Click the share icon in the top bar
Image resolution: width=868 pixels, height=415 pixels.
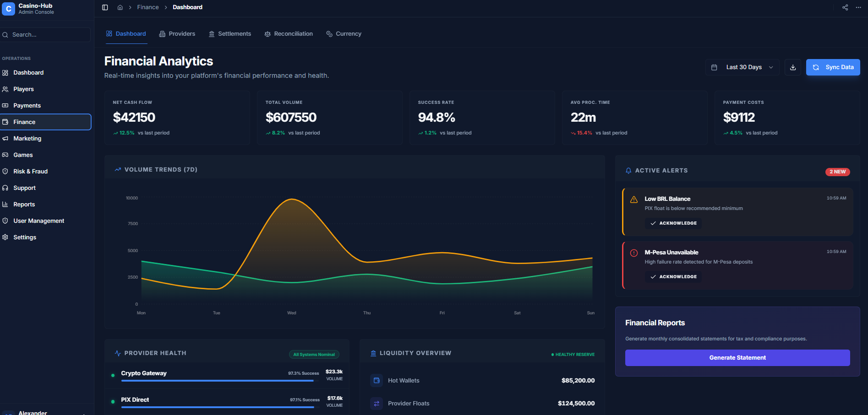[845, 7]
